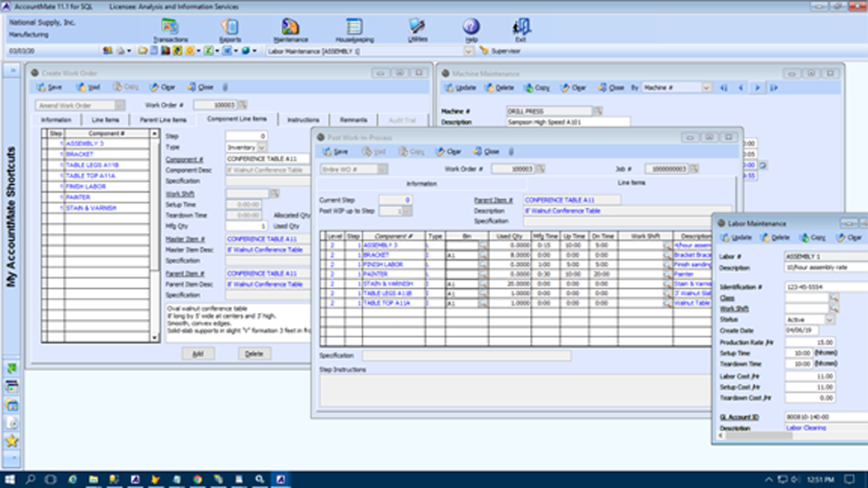Expand the By Machine # dropdown
This screenshot has height=488, width=868.
(x=707, y=88)
